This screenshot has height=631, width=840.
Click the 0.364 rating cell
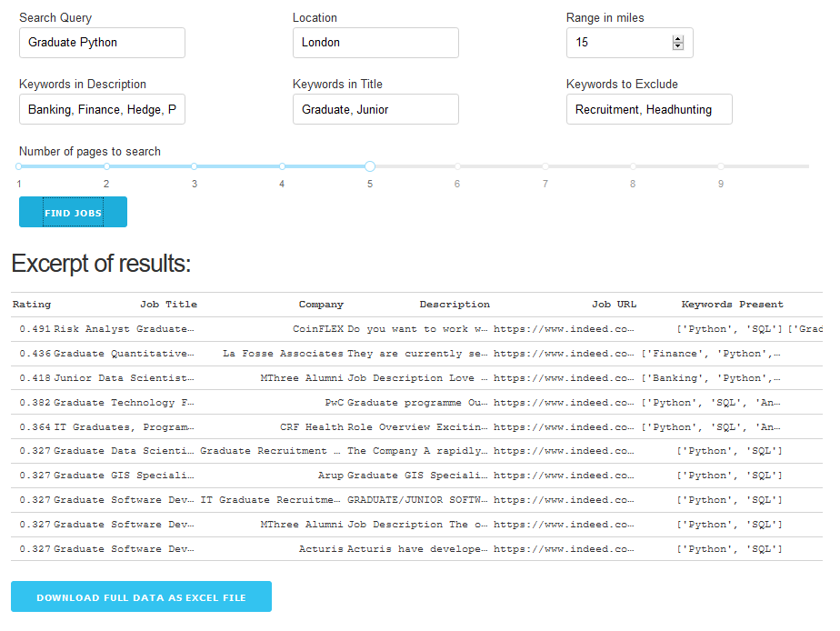click(x=35, y=427)
